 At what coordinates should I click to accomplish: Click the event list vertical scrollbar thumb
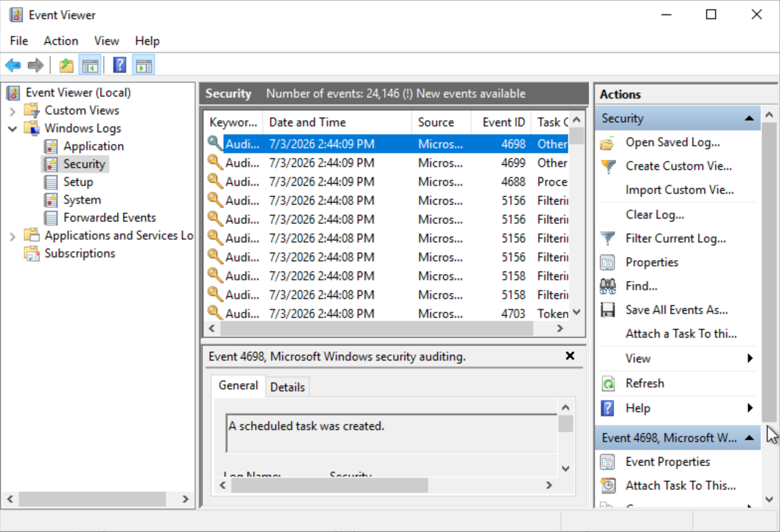(577, 136)
